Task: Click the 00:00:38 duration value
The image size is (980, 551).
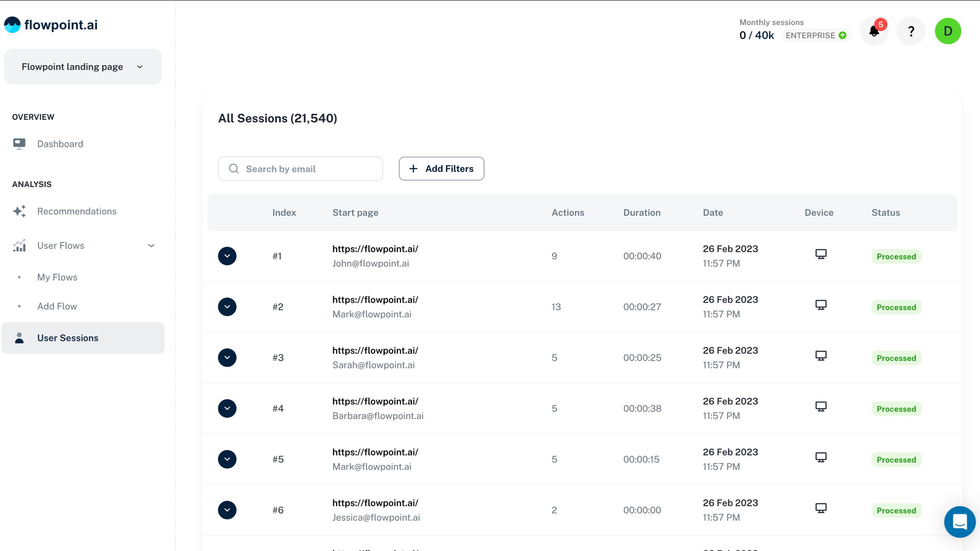Action: click(x=642, y=408)
